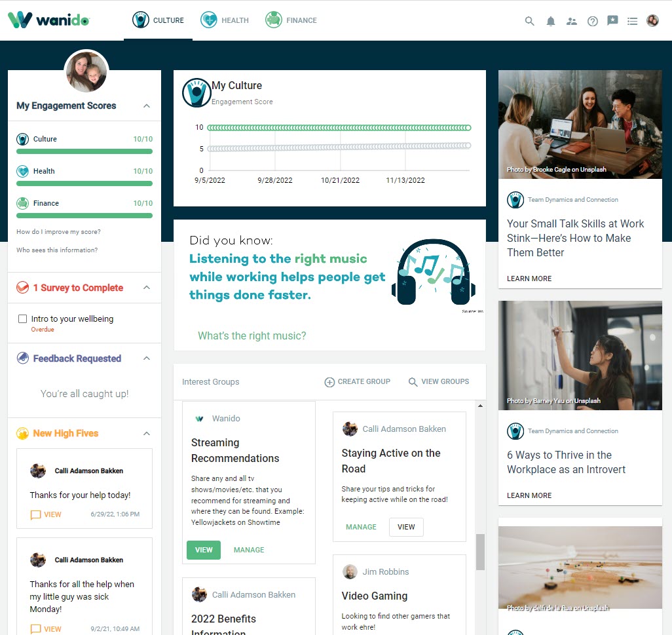Switch to the HEALTH tab
This screenshot has height=635, width=672.
coord(225,20)
